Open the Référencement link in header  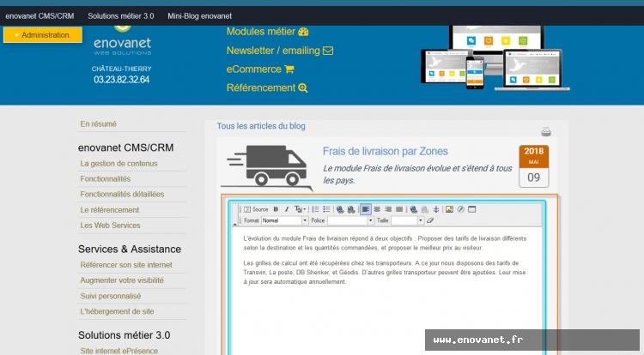pyautogui.click(x=267, y=87)
